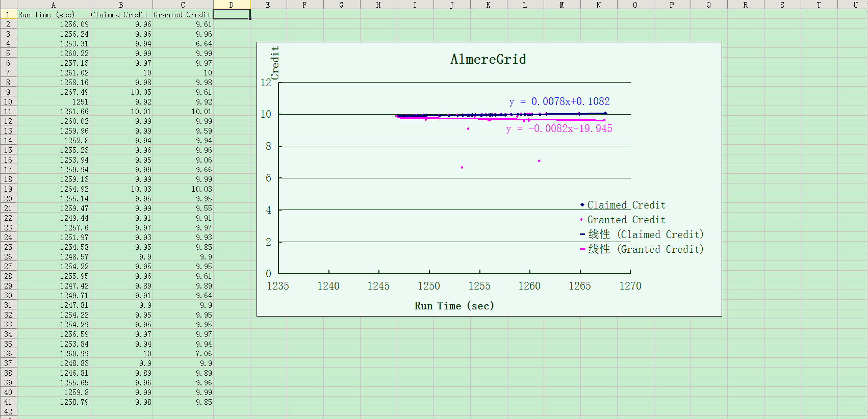Image resolution: width=868 pixels, height=419 pixels.
Task: Select cell with run time 1267.49
Action: pyautogui.click(x=54, y=92)
